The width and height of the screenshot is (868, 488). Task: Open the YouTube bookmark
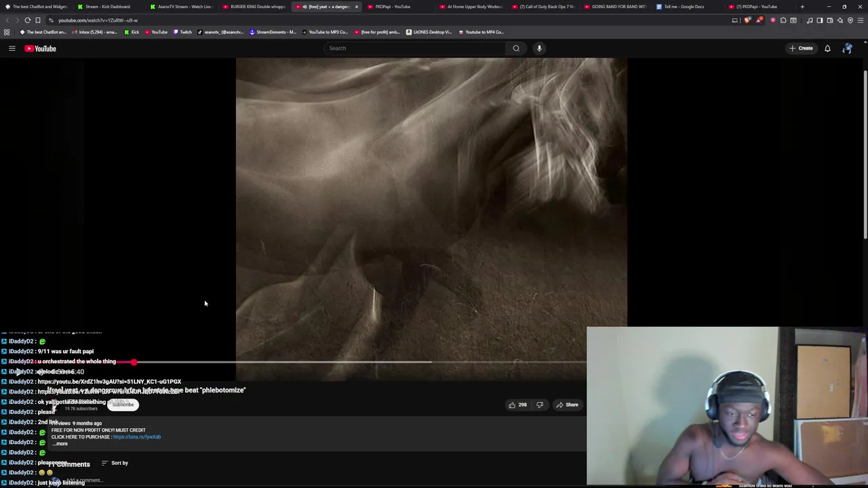pyautogui.click(x=156, y=32)
